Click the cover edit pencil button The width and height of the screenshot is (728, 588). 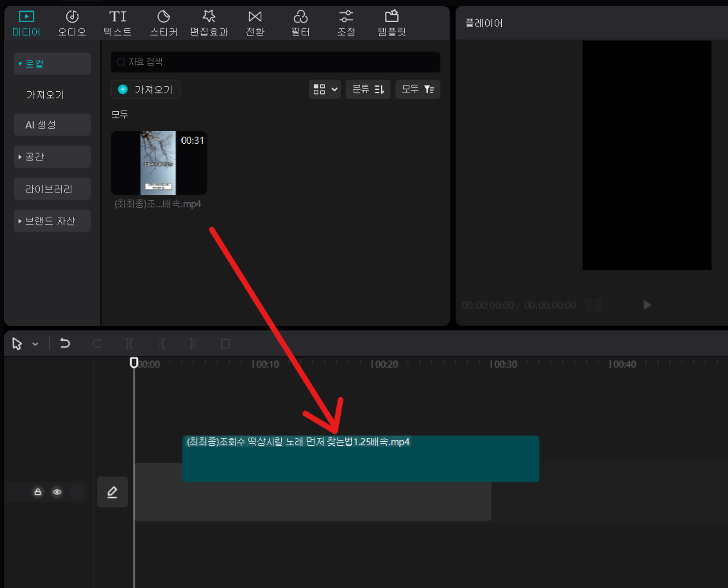(112, 492)
